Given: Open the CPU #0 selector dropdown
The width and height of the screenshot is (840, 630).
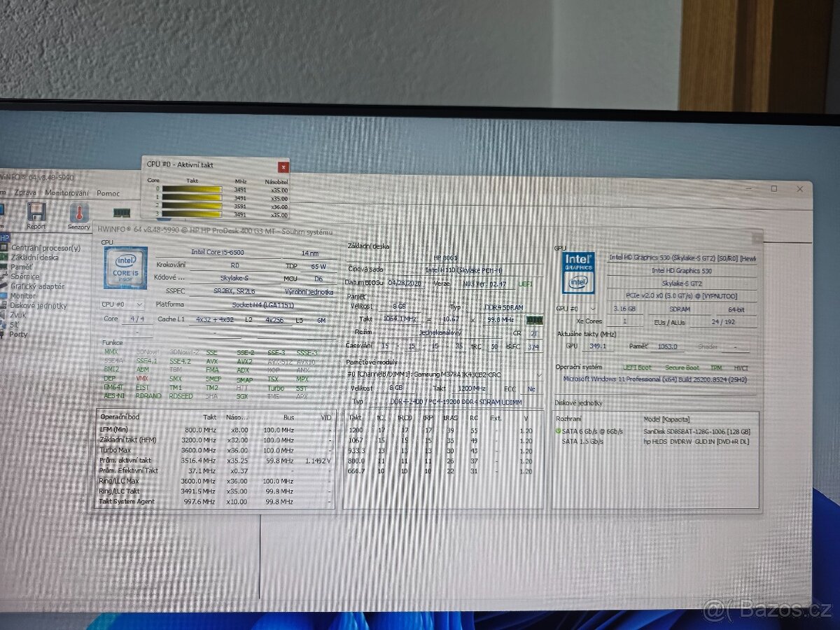Looking at the screenshot, I should click(123, 304).
